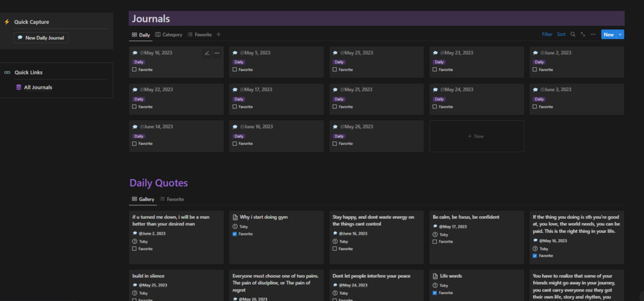Add a new view with plus icon
Viewport: 644px width, 301px height.
219,35
